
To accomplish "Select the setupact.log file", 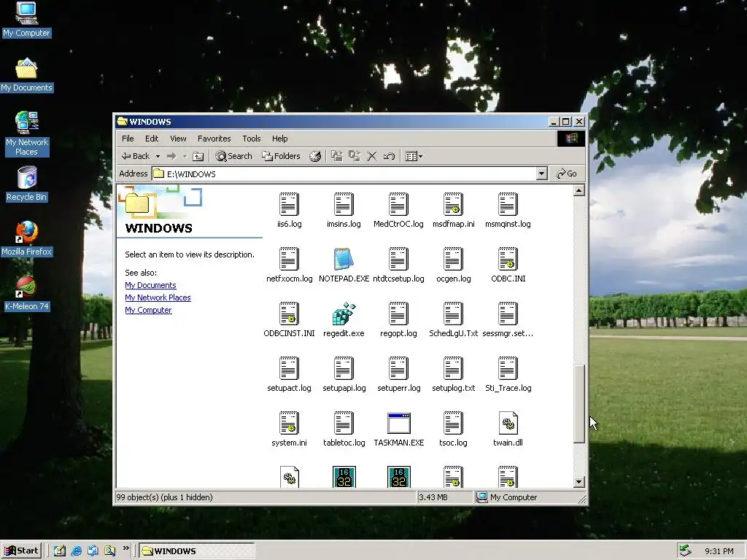I will coord(289,374).
